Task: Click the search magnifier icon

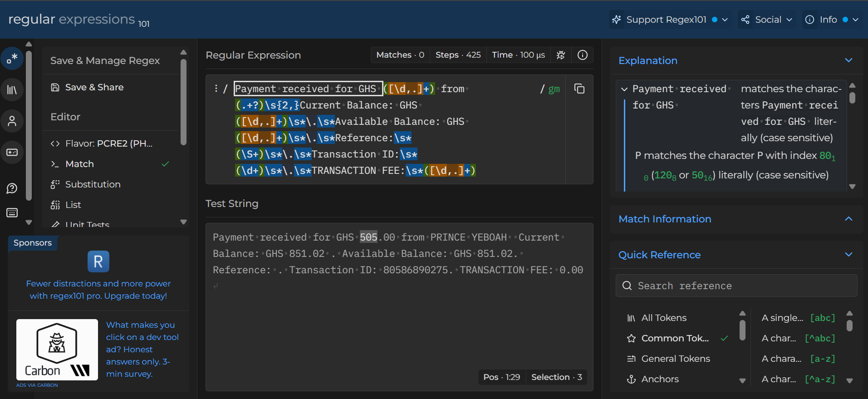Action: point(627,286)
